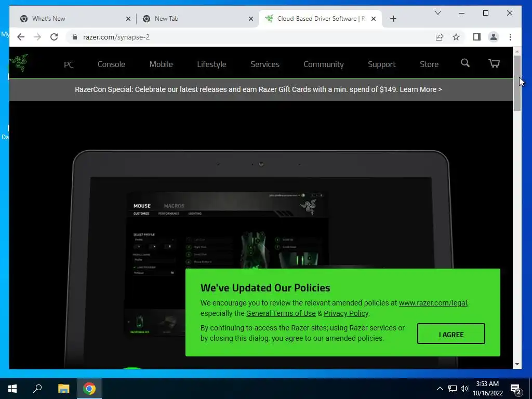Click the scrollbar up arrow

click(517, 51)
